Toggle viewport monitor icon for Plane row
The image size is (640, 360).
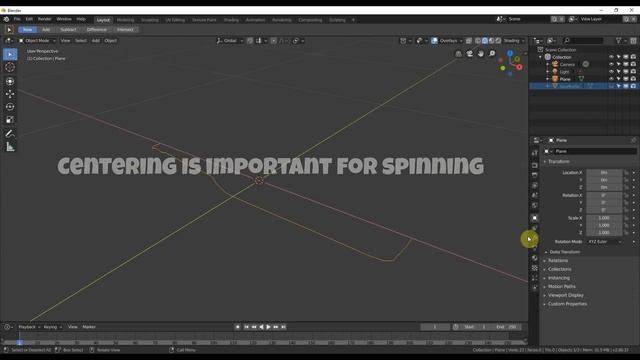pos(626,79)
